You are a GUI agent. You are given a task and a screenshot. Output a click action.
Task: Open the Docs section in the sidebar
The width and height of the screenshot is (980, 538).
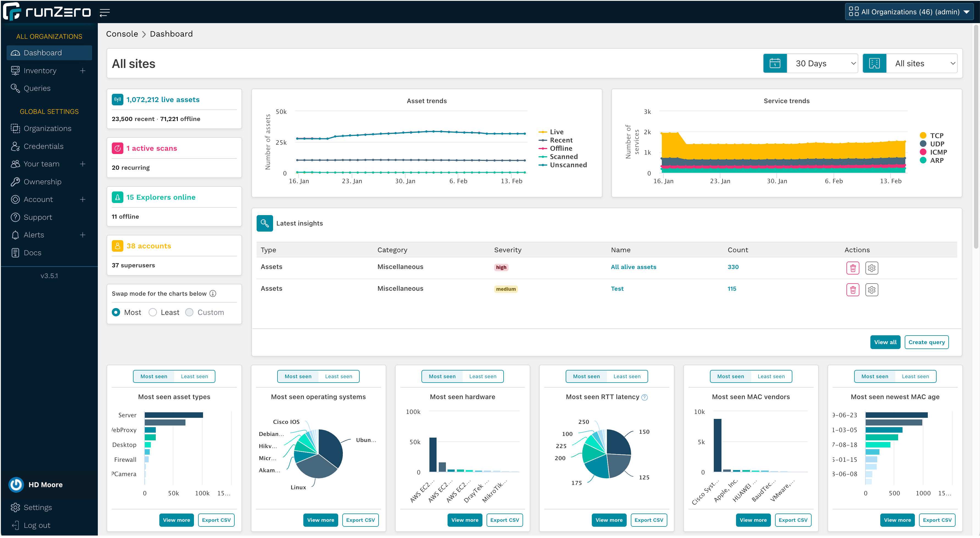32,252
